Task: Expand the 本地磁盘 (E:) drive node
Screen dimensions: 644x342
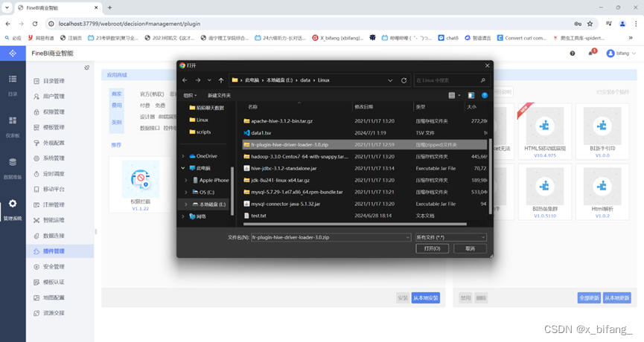Action: click(x=186, y=204)
